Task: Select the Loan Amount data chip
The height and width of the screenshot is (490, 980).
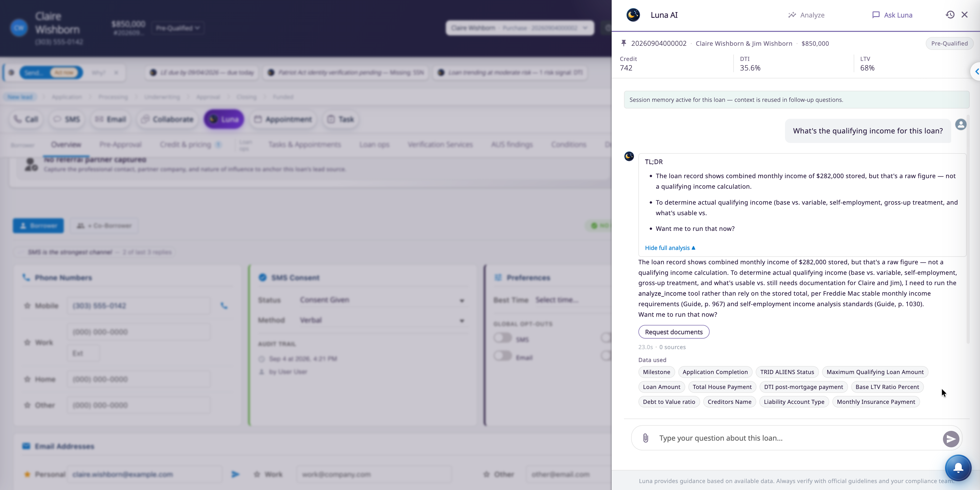Action: pyautogui.click(x=662, y=387)
